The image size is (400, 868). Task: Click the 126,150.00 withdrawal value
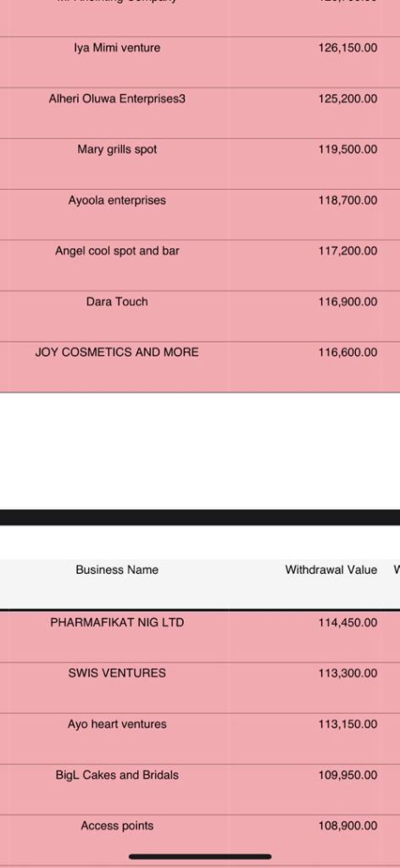[348, 47]
